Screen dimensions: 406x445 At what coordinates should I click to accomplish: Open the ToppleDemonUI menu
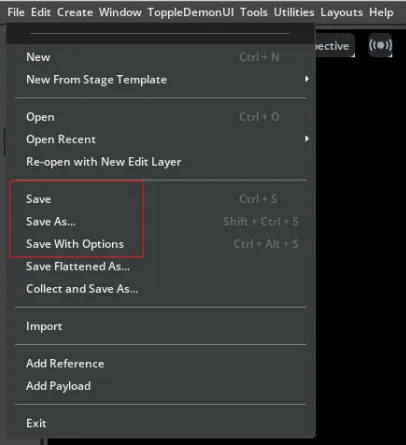(x=191, y=12)
